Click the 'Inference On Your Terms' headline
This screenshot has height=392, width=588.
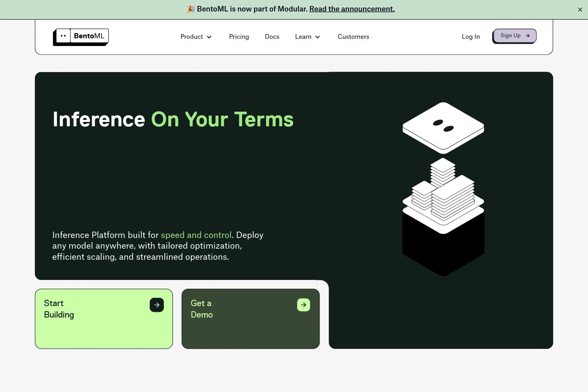173,119
